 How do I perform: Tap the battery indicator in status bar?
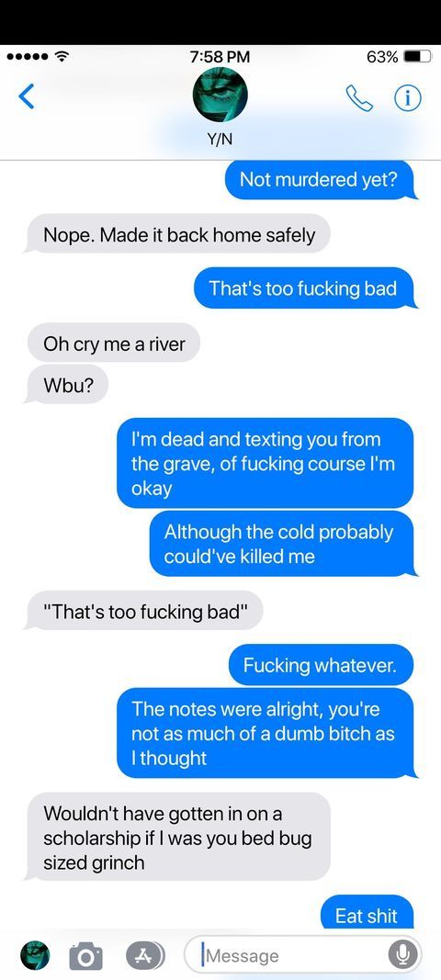[x=417, y=57]
